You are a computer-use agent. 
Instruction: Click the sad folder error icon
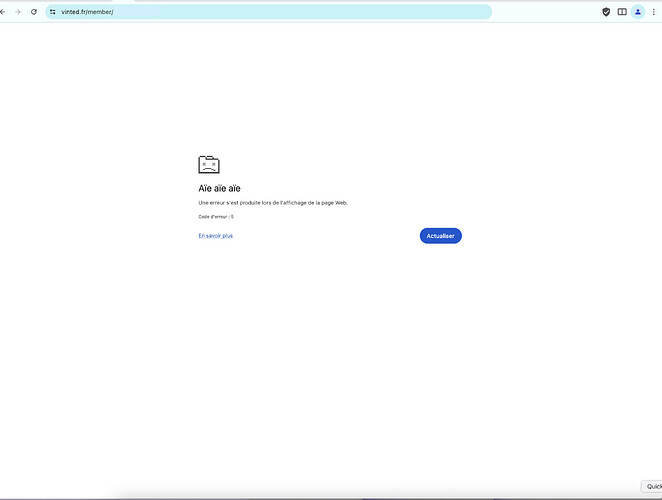click(209, 165)
